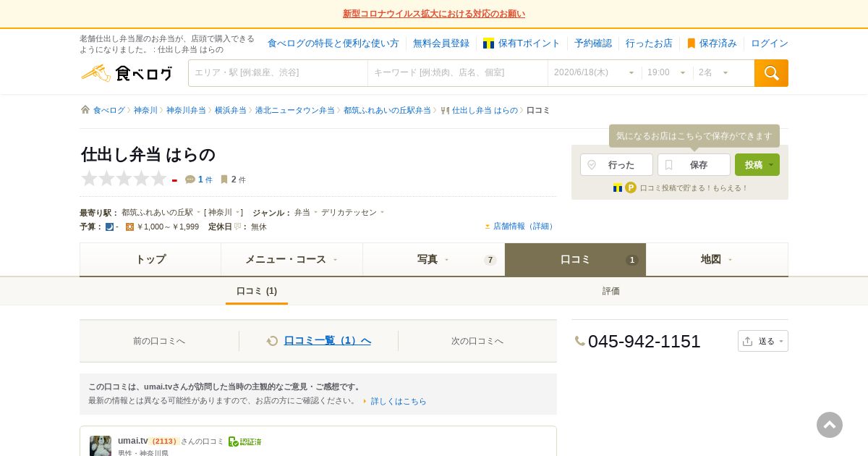Toggle 保存 to save this restaurant

click(694, 164)
